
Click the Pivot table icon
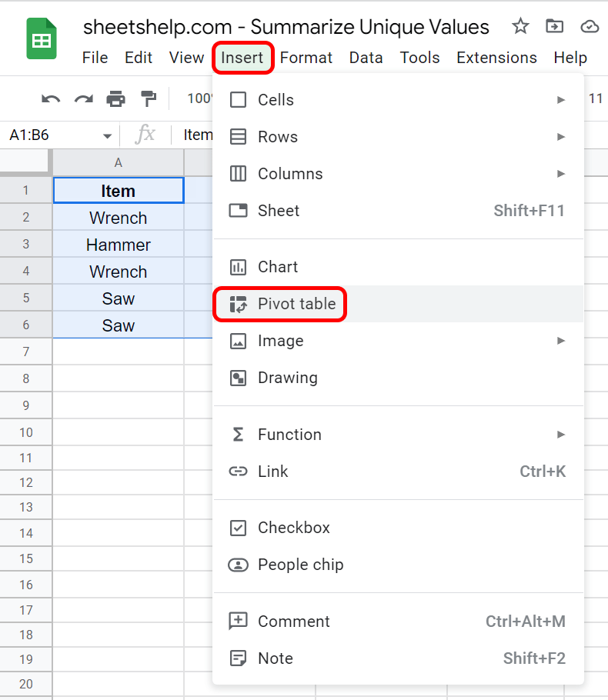(x=238, y=304)
